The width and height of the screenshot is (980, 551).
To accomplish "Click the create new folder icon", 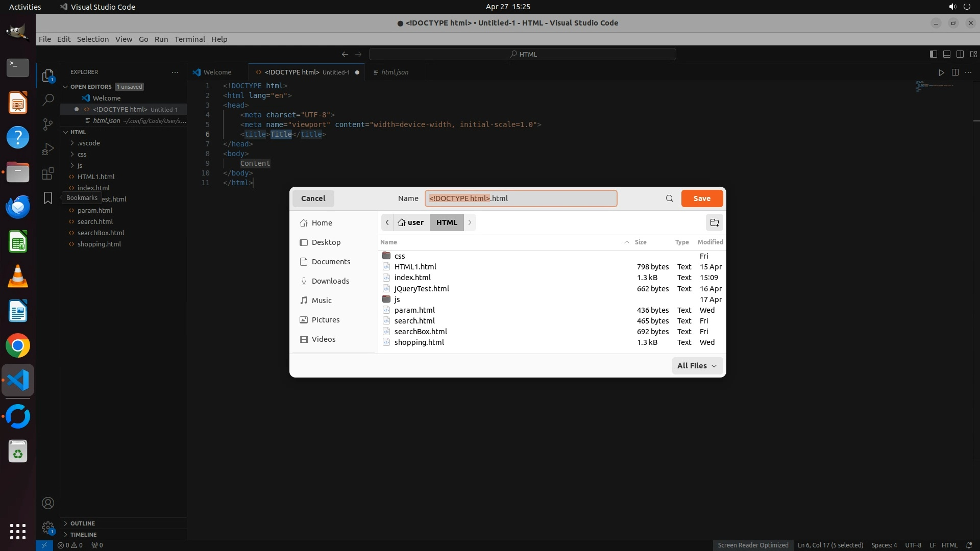I will point(714,222).
